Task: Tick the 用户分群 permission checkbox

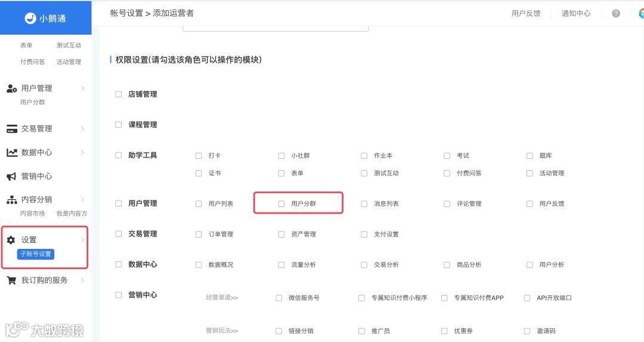Action: (281, 204)
